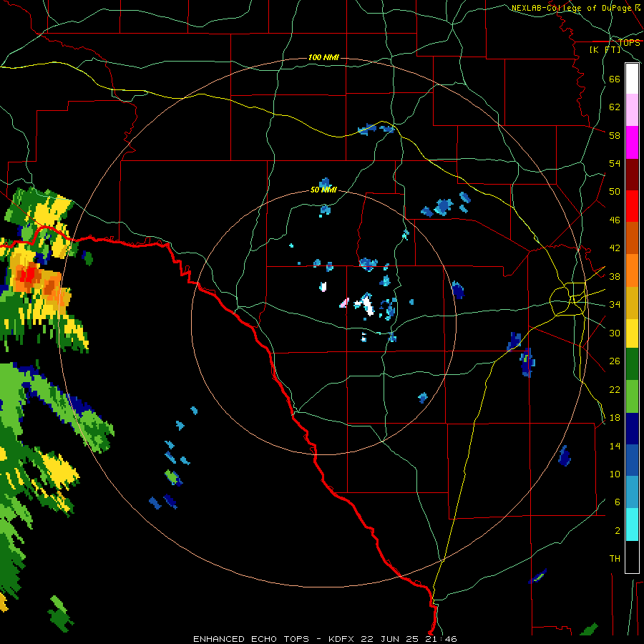Click the legend value 6
Screen dimensions: 644x644
[x=618, y=502]
